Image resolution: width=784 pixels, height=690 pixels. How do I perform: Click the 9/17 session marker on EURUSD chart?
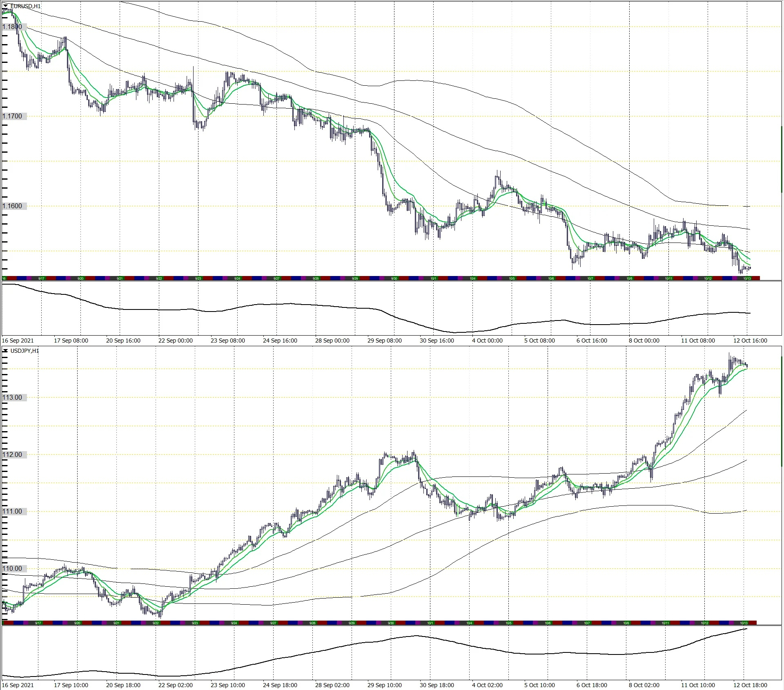click(41, 278)
